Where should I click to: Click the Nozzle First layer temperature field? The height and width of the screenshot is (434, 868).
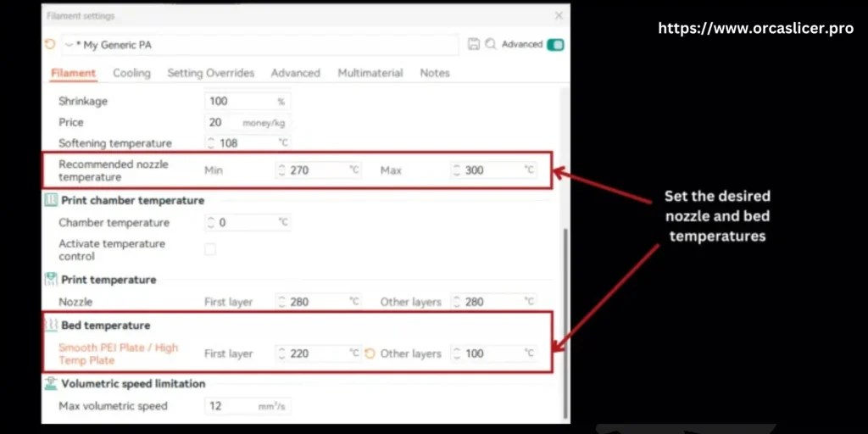tap(319, 302)
